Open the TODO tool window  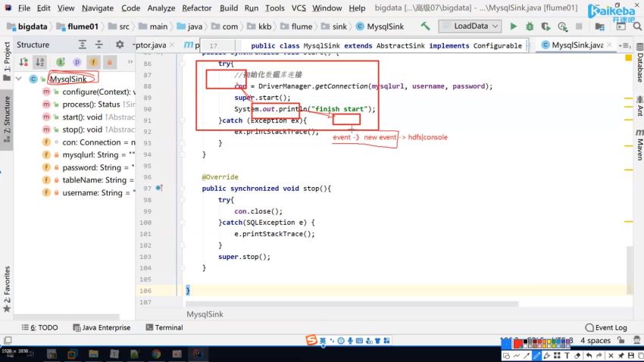click(40, 327)
